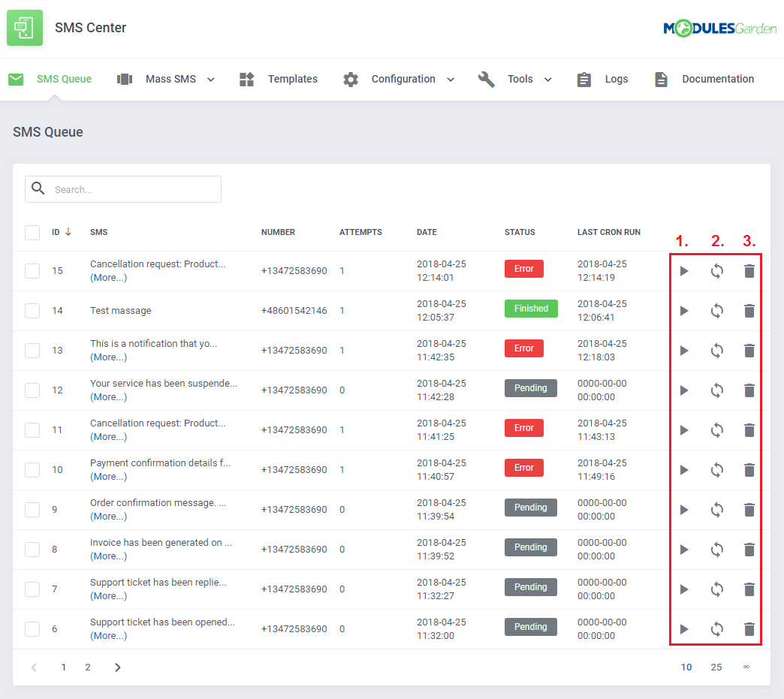Sort table by ID column arrow
The height and width of the screenshot is (699, 784).
pos(68,232)
